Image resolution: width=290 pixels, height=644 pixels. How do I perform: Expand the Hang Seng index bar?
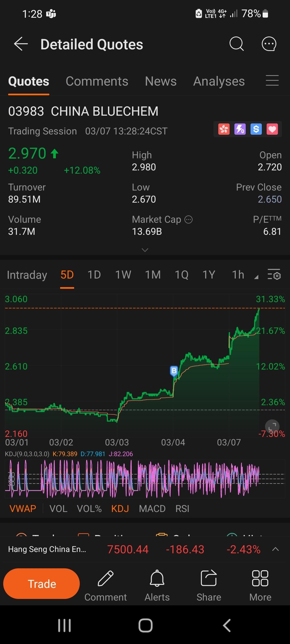[x=275, y=549]
